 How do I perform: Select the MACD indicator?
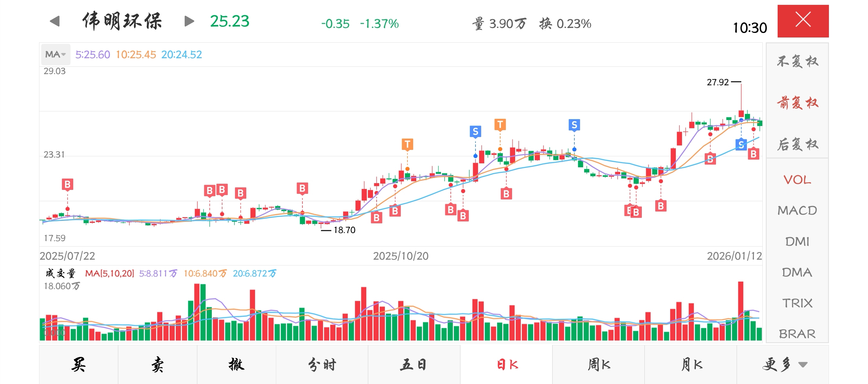pos(797,211)
